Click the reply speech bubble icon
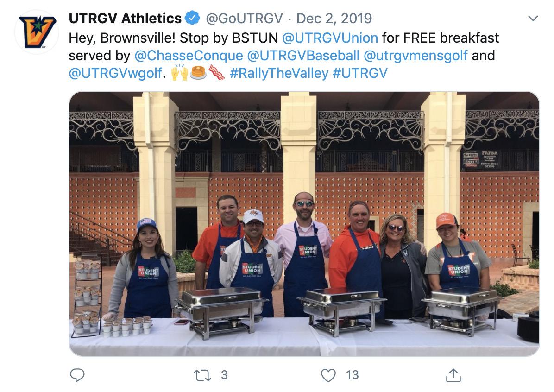554x392 pixels. click(x=77, y=375)
